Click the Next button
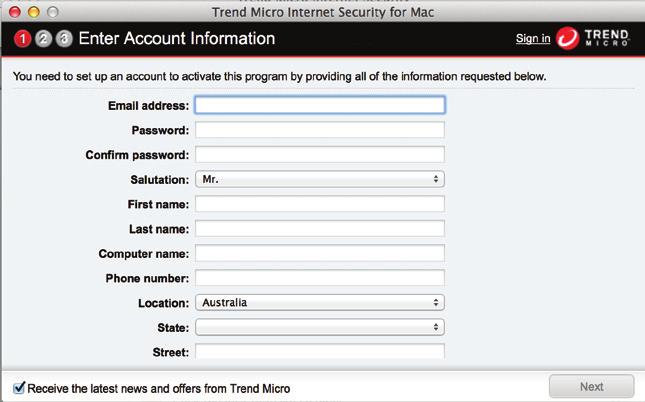This screenshot has height=402, width=645. 592,386
